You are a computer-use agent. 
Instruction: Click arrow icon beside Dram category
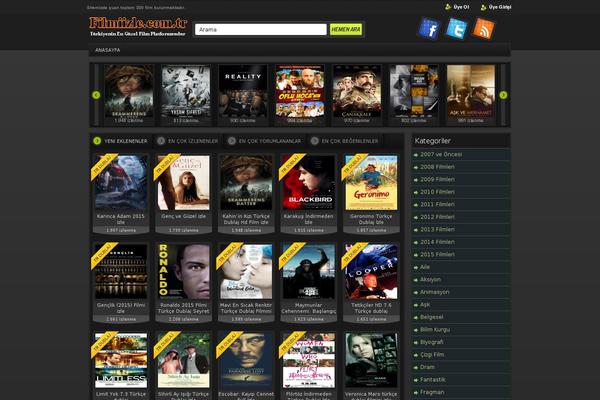(416, 367)
